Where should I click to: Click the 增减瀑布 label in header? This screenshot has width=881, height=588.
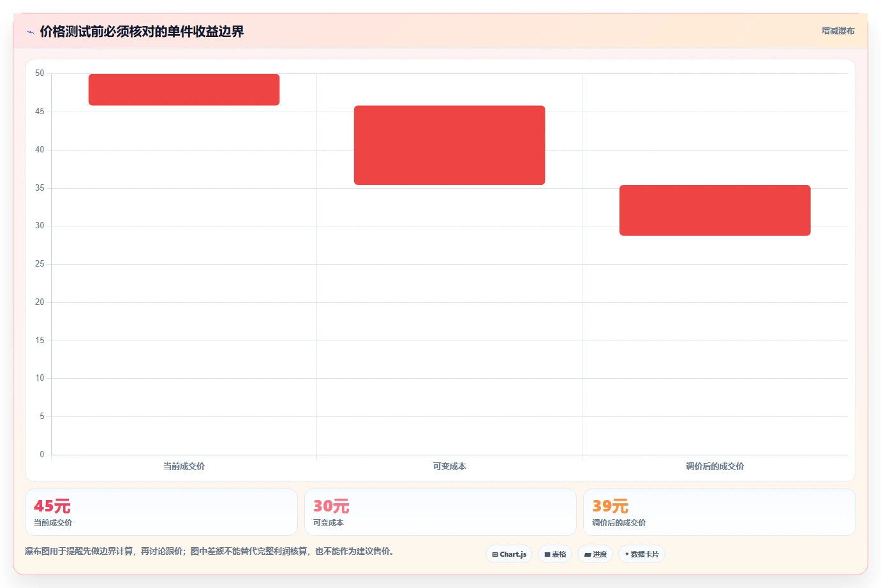click(838, 31)
